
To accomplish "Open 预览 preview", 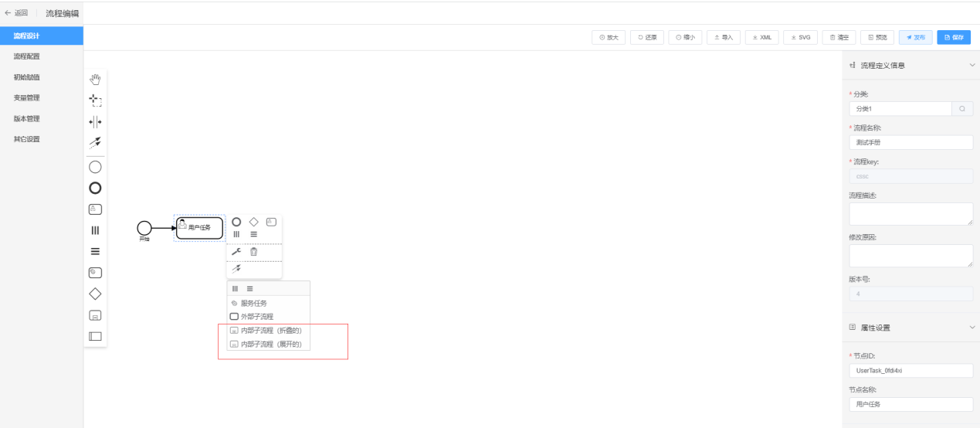I will (x=877, y=37).
